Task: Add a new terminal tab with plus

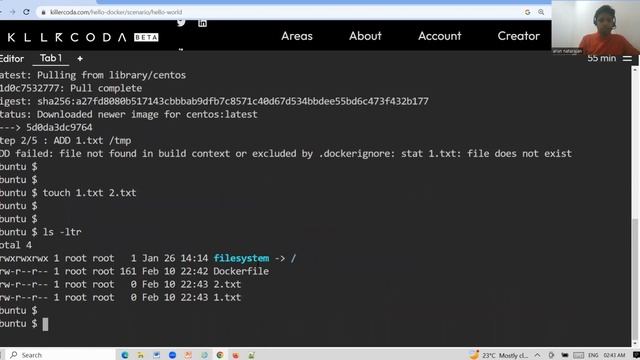Action: pyautogui.click(x=80, y=59)
